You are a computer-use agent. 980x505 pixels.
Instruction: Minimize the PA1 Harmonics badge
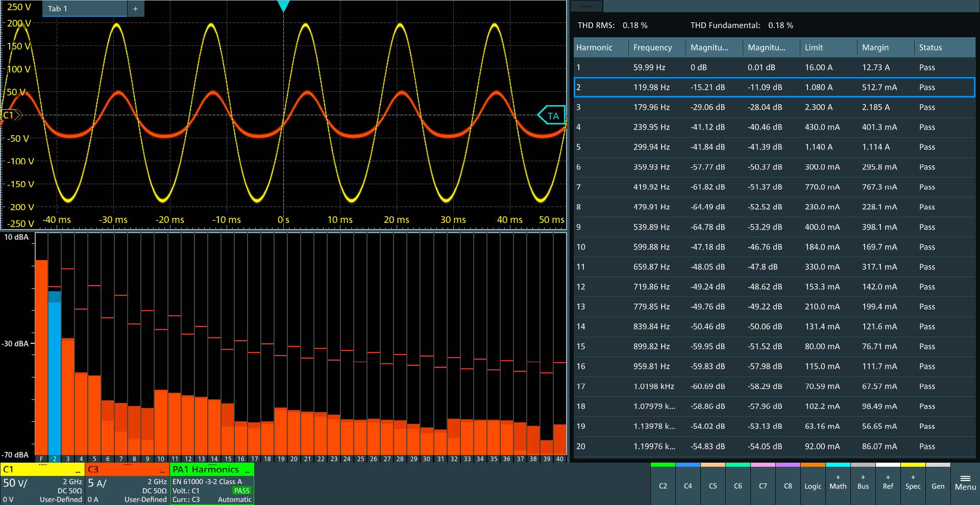pos(247,470)
